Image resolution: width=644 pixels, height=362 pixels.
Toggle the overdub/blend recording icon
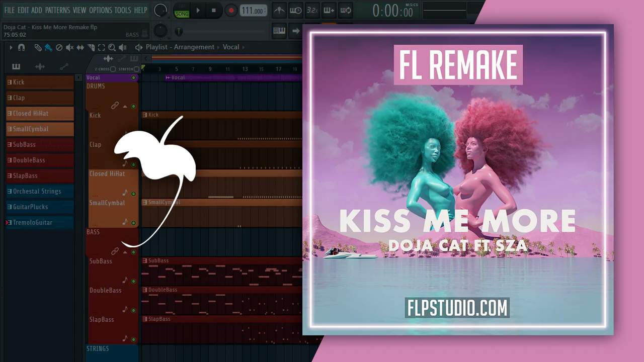pyautogui.click(x=329, y=10)
